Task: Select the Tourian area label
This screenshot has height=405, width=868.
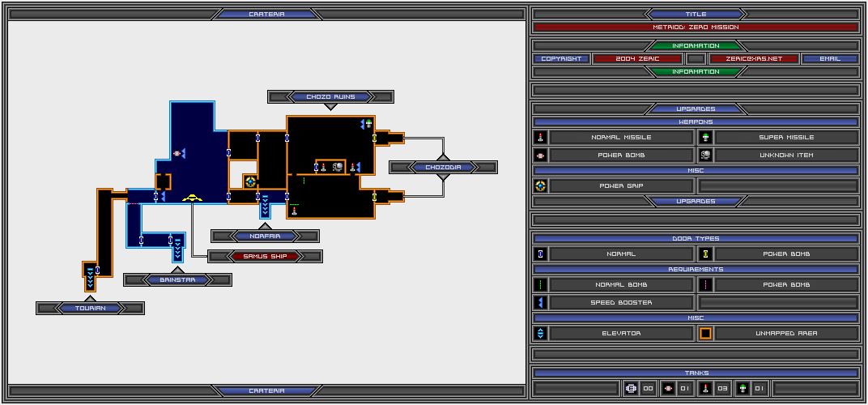Action: click(90, 308)
